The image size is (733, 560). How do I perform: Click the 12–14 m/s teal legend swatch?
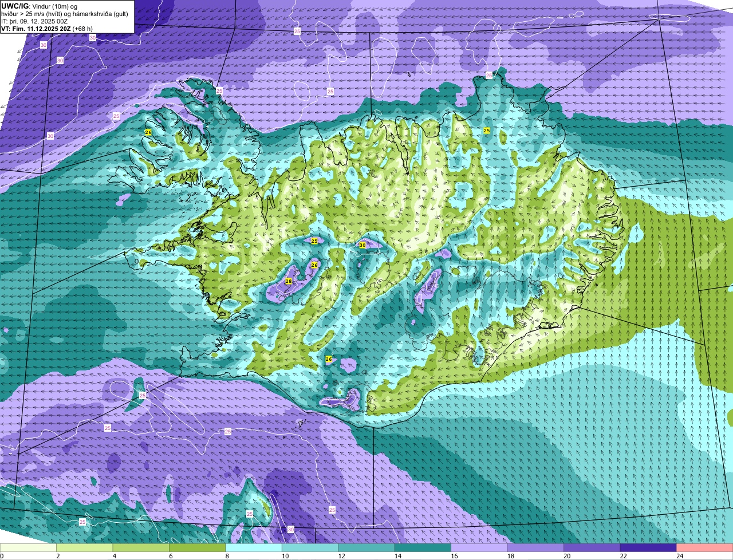(366, 548)
